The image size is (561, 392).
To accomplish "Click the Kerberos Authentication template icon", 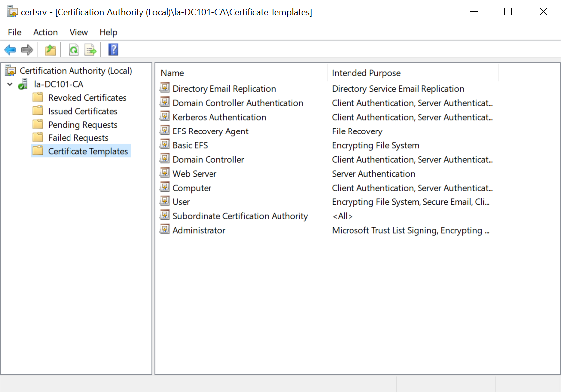I will point(164,117).
